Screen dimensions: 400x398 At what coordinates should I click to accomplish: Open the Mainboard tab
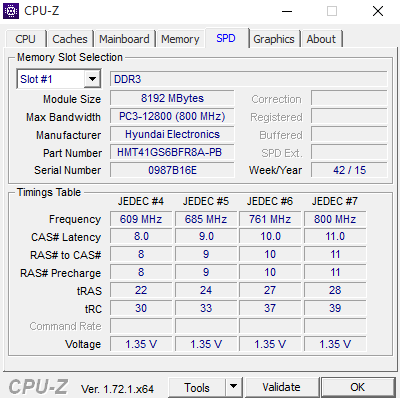pos(124,39)
